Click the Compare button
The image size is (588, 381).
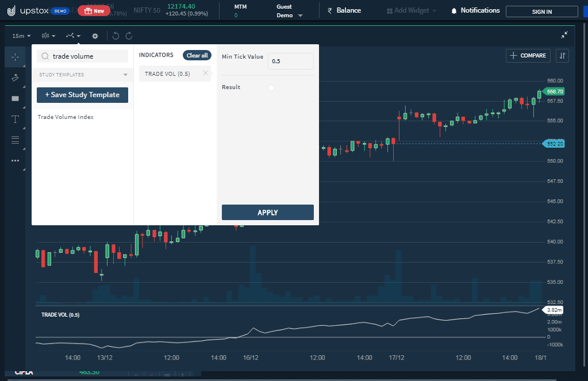click(528, 56)
